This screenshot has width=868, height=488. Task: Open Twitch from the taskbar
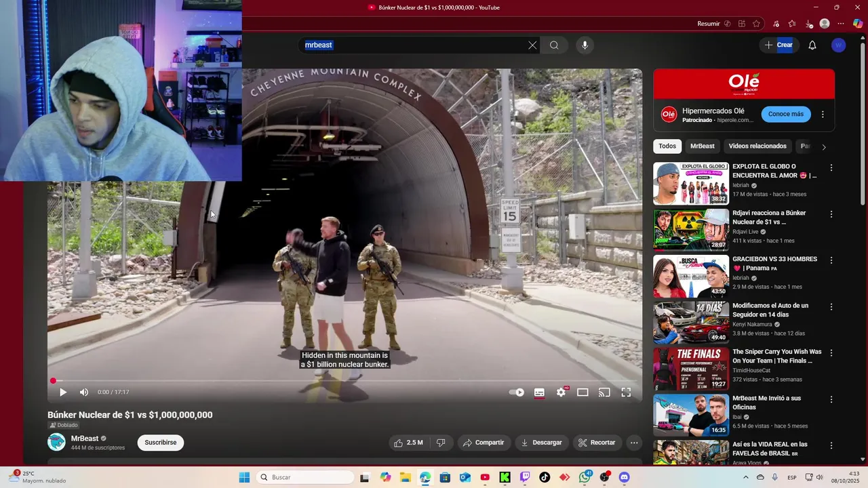525,477
